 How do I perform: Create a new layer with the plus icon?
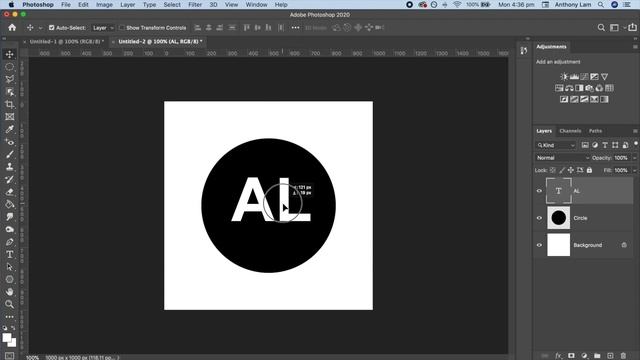coord(610,356)
